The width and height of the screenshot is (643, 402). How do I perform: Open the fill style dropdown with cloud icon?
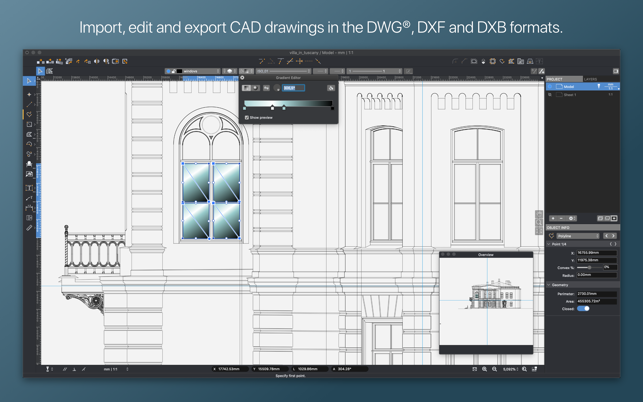coord(230,71)
